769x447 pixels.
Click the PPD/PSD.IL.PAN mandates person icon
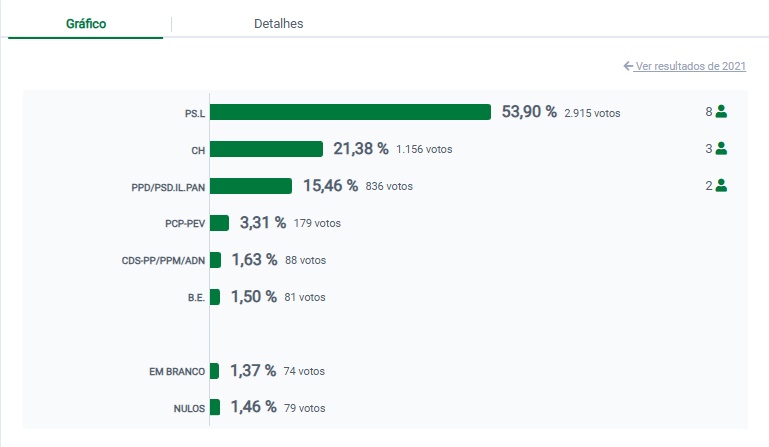pyautogui.click(x=721, y=186)
